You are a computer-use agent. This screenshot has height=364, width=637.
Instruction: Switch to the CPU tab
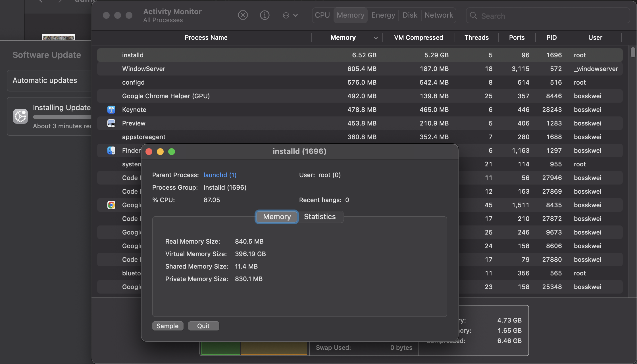(x=322, y=15)
